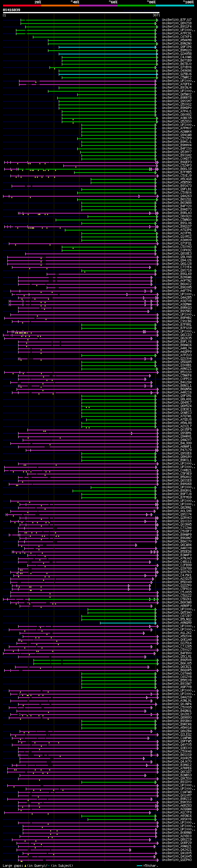This screenshot has width=197, height=868.
Task: Select label UniRef100_B9Q1D7
Action: tap(177, 226)
